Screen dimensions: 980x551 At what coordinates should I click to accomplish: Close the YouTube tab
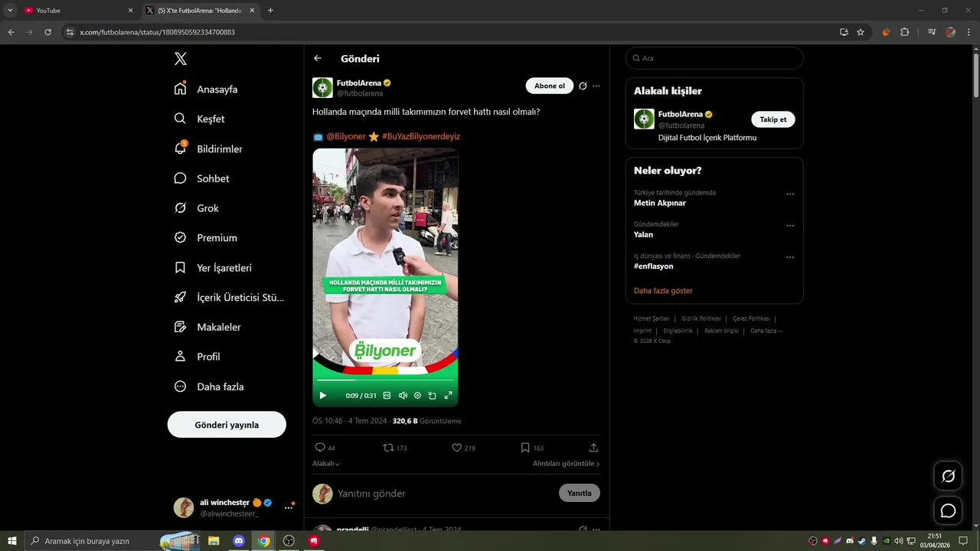[x=130, y=10]
